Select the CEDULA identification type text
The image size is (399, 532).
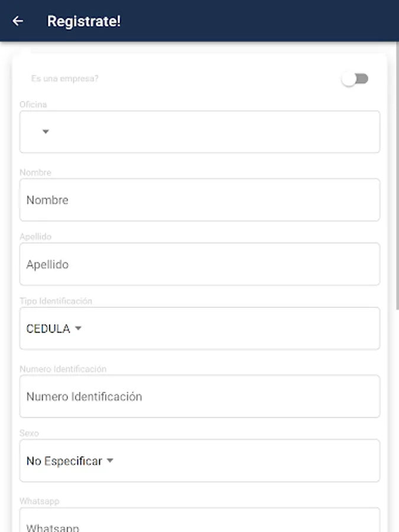[48, 329]
